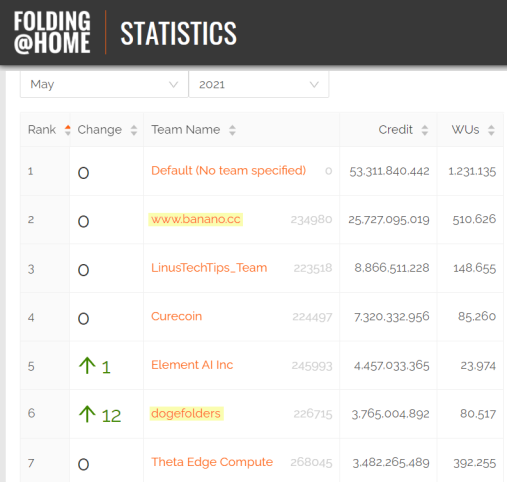Sort by Rank column arrows icon
The height and width of the screenshot is (482, 507).
[68, 130]
